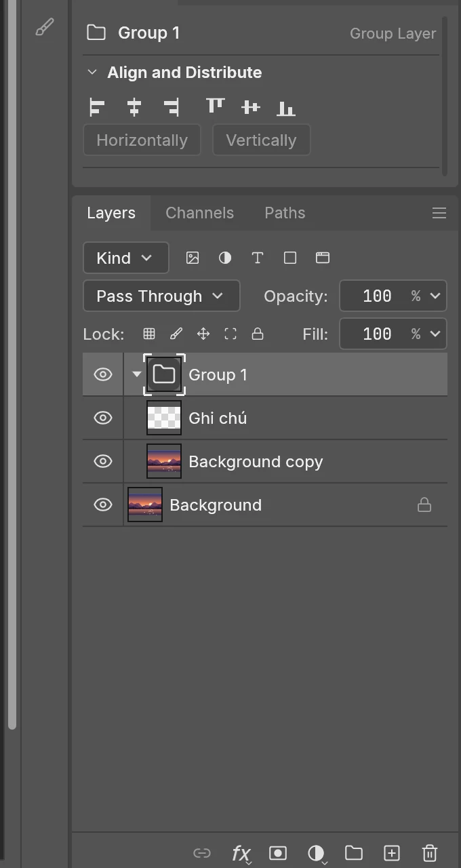The width and height of the screenshot is (461, 868).
Task: Click the Opacity value field
Action: (x=377, y=296)
